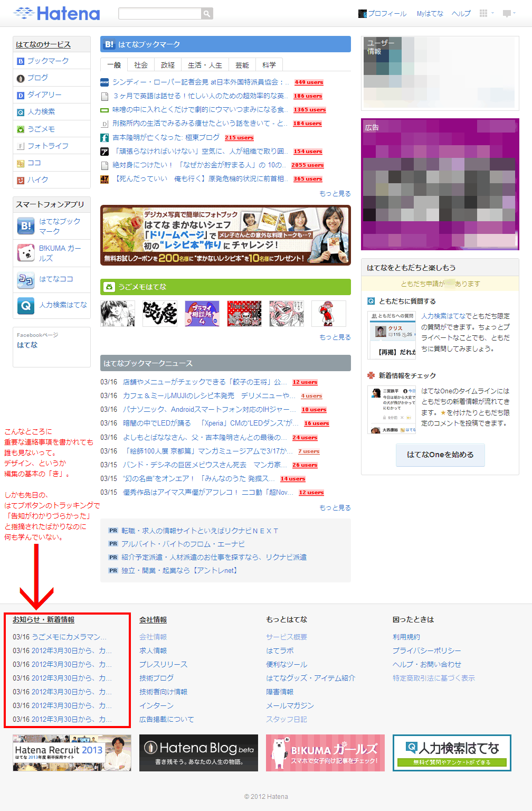This screenshot has width=532, height=811.
Task: Open the 技術ブログ footer link
Action: (x=156, y=678)
